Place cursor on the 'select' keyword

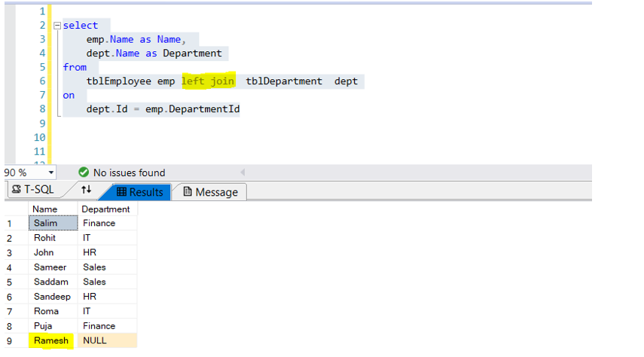point(81,26)
